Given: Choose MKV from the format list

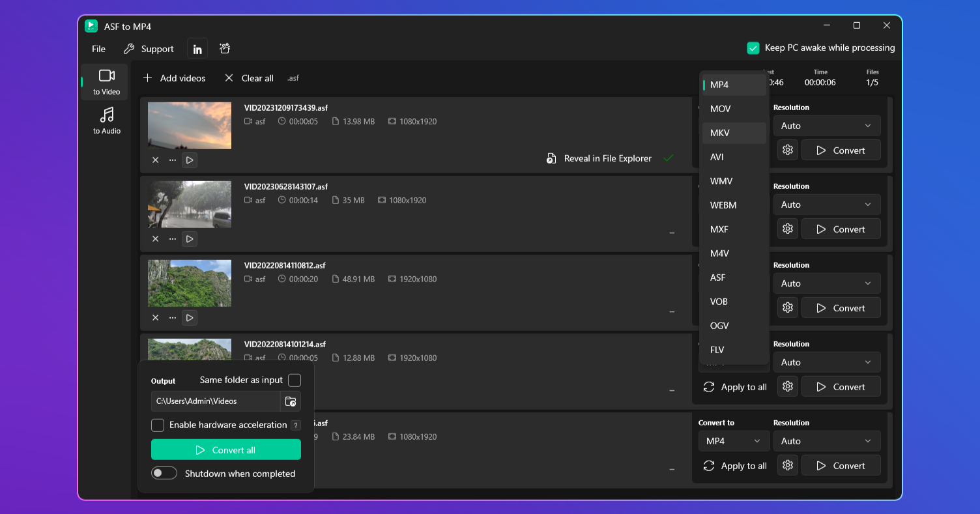Looking at the screenshot, I should pyautogui.click(x=720, y=133).
